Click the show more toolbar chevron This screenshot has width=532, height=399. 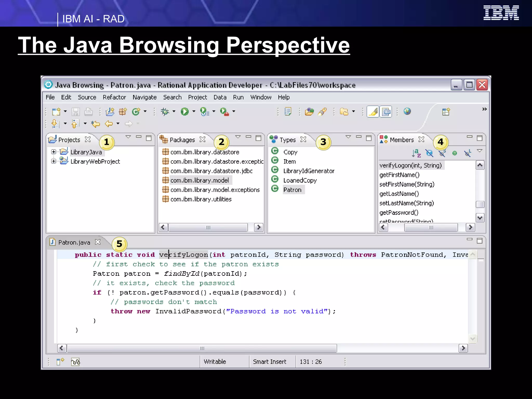(484, 109)
